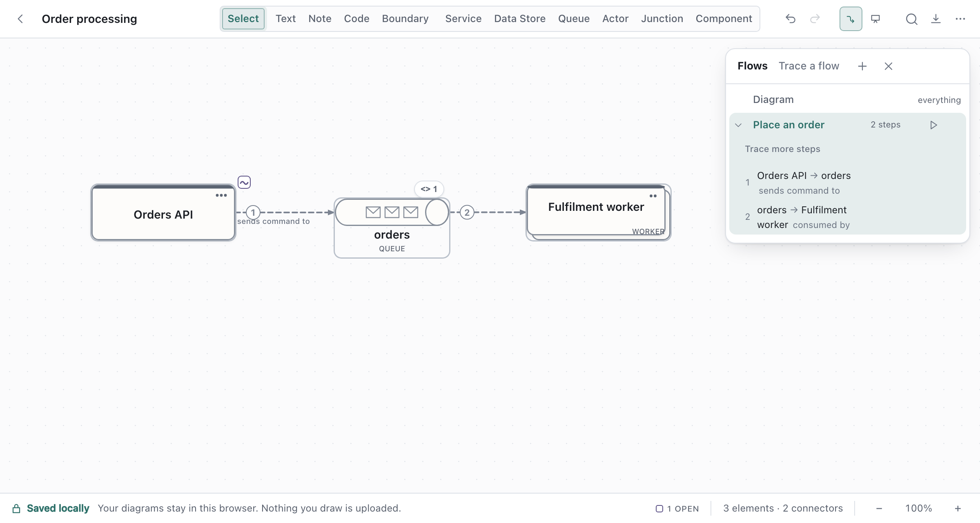The image size is (980, 523).
Task: Click the step 1 connector marker
Action: coord(253,212)
